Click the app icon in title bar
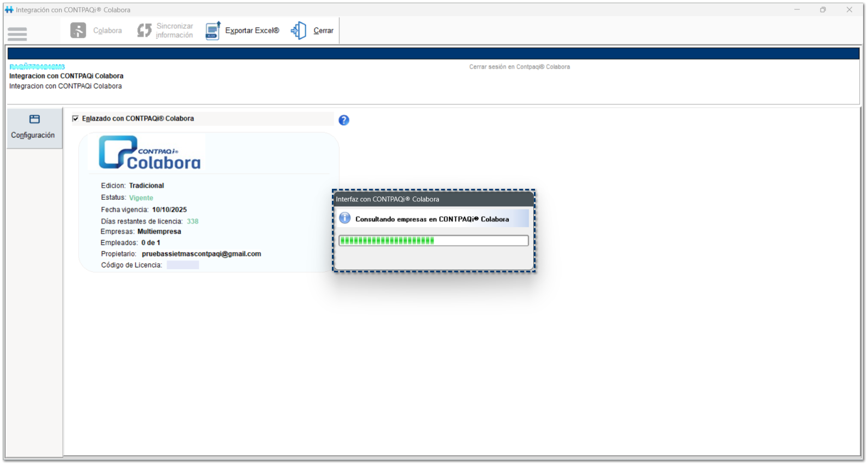The height and width of the screenshot is (465, 868). (x=9, y=10)
